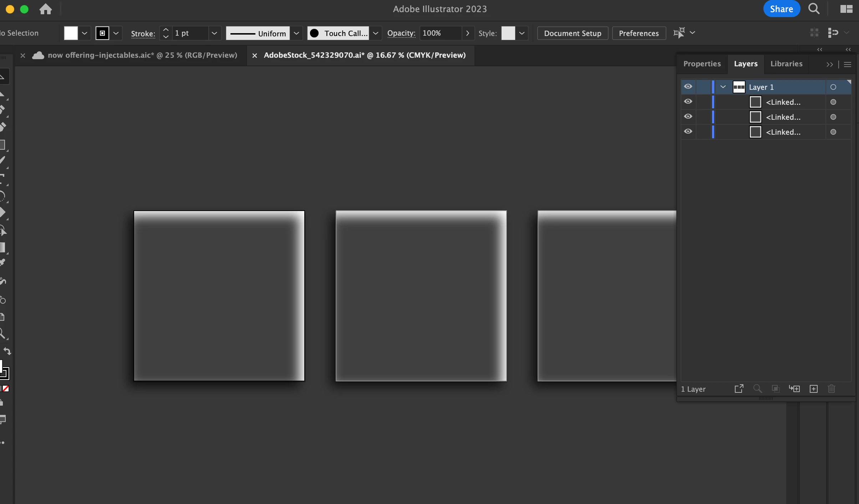
Task: Open the Uniform stroke profile dropdown
Action: pos(296,33)
